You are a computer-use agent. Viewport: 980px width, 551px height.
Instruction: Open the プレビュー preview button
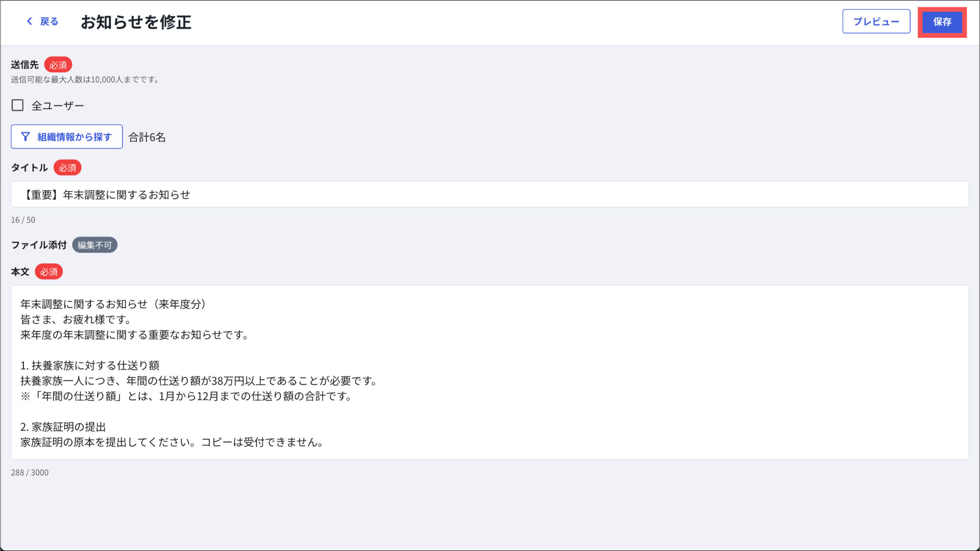[876, 22]
